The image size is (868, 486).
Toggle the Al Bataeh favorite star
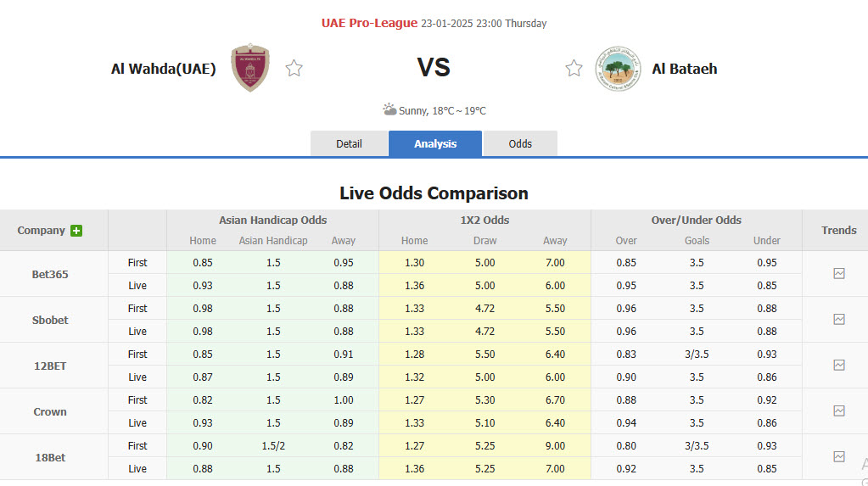(574, 69)
